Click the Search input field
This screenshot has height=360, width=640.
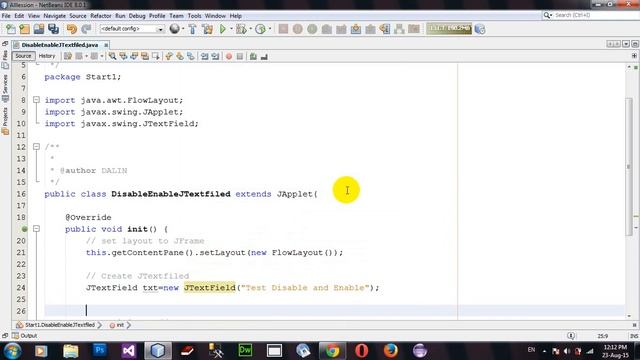pos(596,15)
